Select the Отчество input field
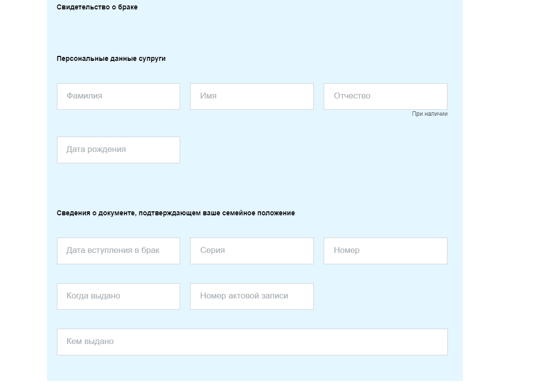Image resolution: width=537 pixels, height=392 pixels. coord(385,97)
